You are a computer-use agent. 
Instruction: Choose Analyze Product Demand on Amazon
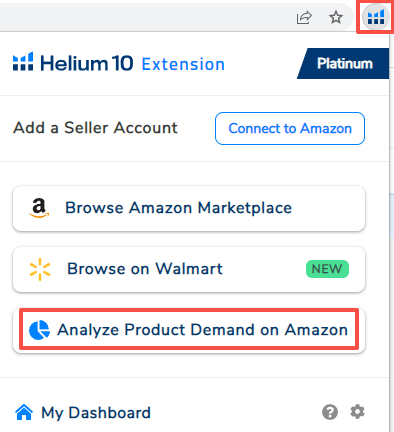189,329
